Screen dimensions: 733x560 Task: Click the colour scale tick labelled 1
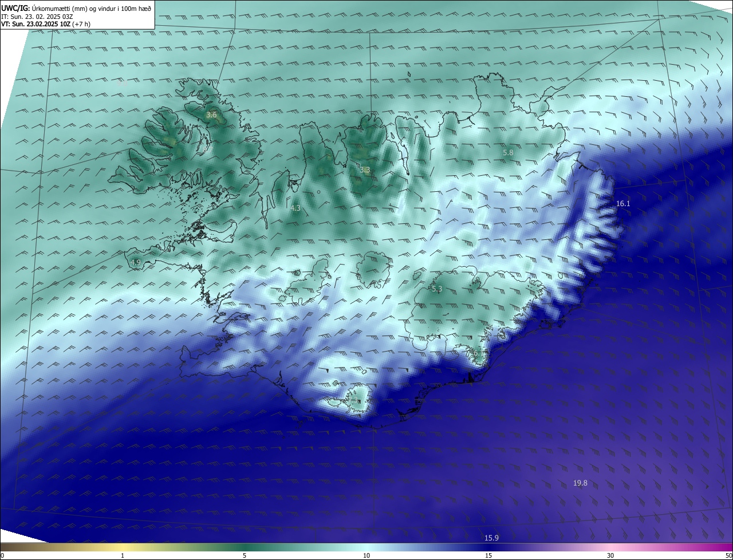point(123,555)
